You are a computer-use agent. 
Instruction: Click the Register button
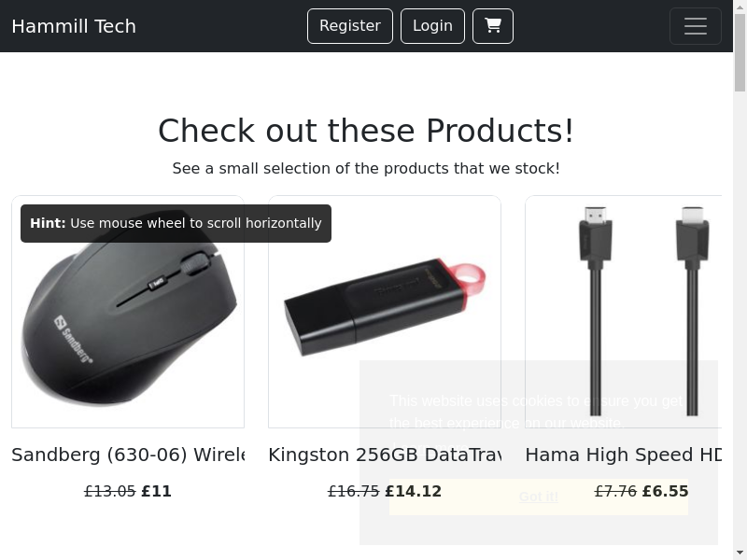[350, 26]
